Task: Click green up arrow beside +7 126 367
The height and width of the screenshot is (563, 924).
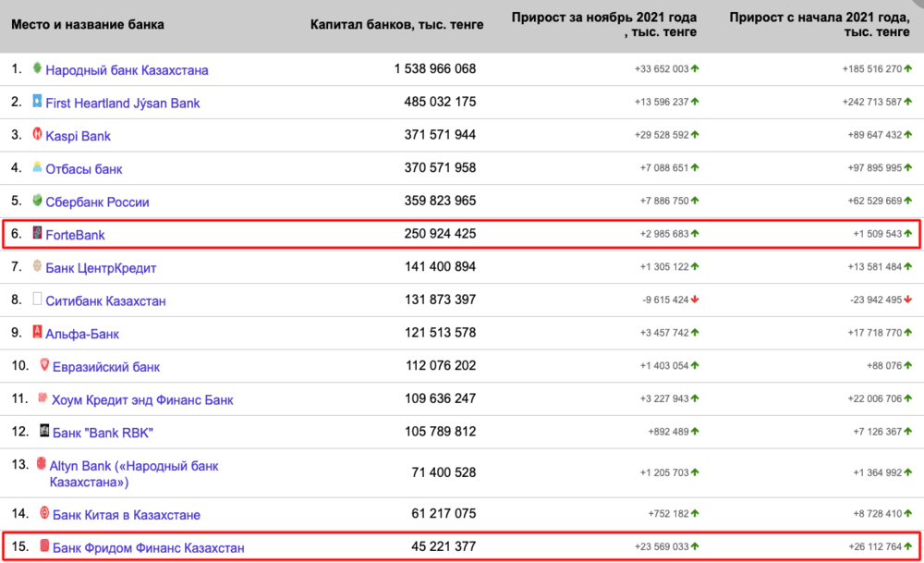Action: (908, 432)
